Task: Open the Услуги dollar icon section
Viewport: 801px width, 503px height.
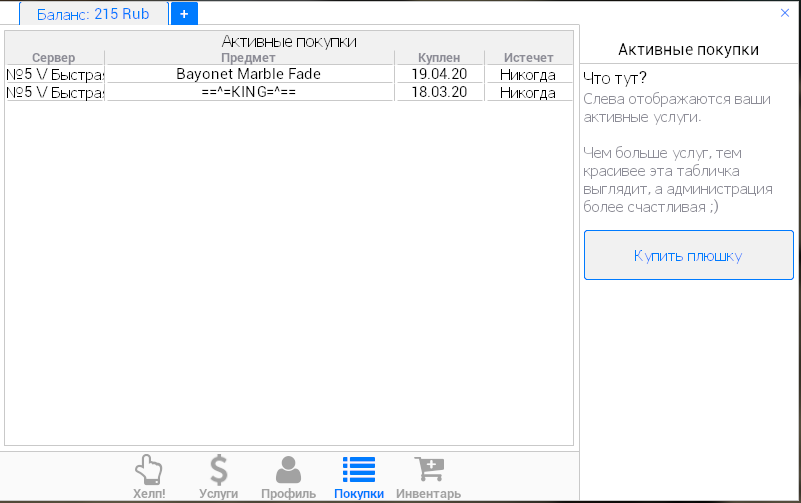Action: (218, 477)
